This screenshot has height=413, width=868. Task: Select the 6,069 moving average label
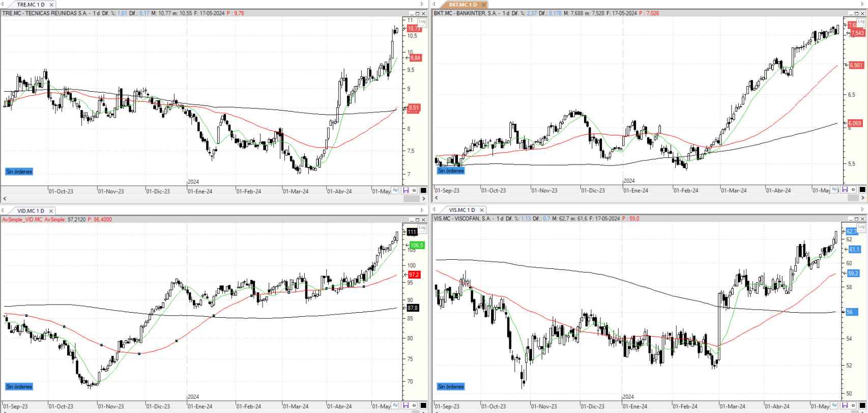855,123
